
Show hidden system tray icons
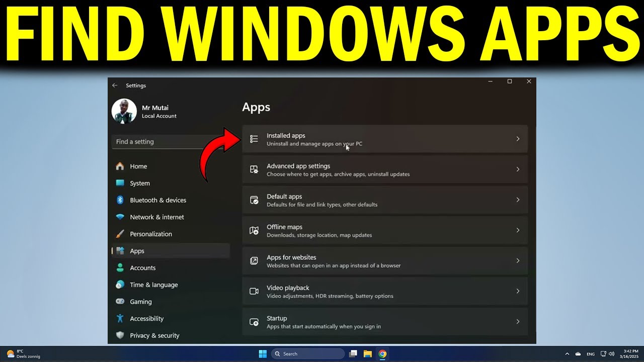[x=568, y=354]
